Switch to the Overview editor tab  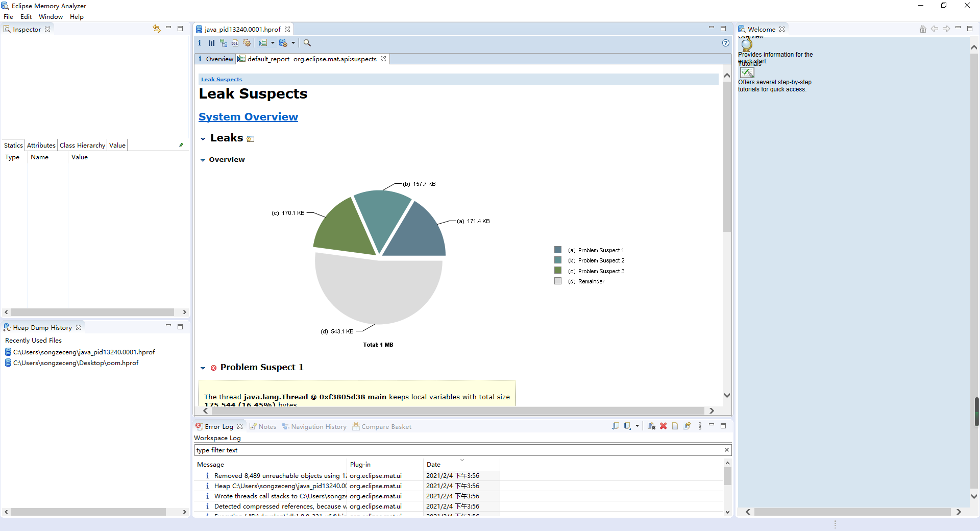pos(215,59)
